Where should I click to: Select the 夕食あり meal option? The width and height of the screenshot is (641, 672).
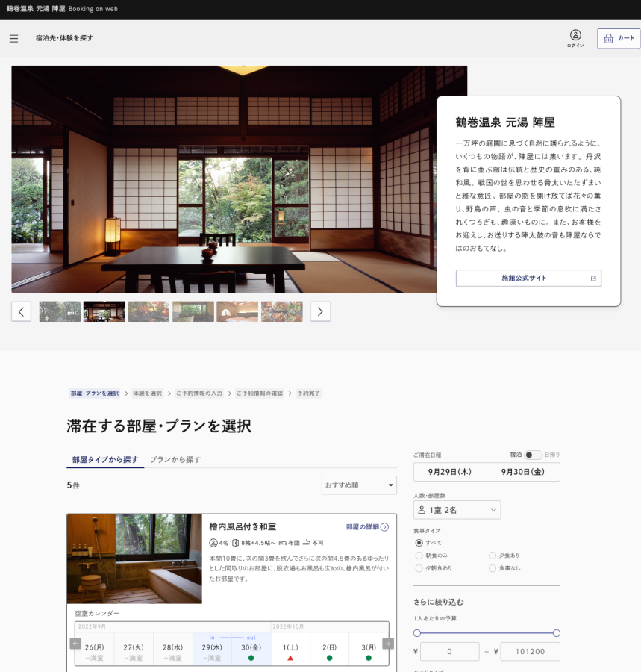(493, 556)
